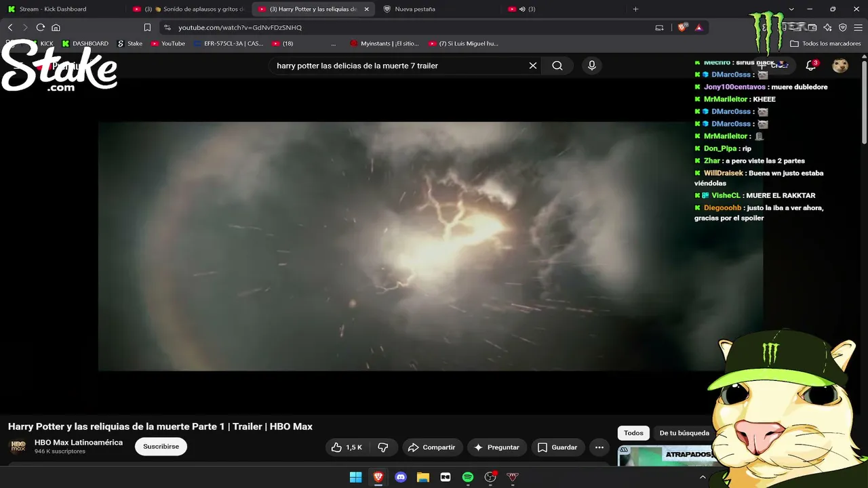Click username WillDraisek in chat
Image resolution: width=868 pixels, height=488 pixels.
[724, 173]
